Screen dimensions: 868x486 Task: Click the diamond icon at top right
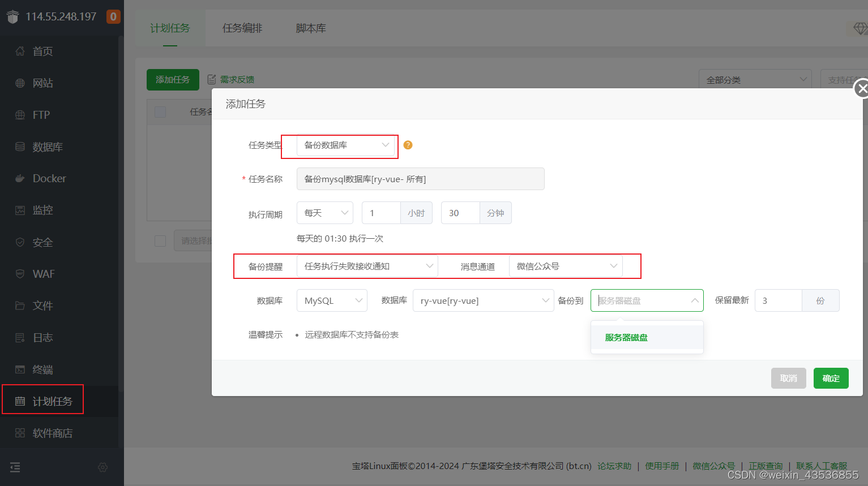pyautogui.click(x=860, y=28)
